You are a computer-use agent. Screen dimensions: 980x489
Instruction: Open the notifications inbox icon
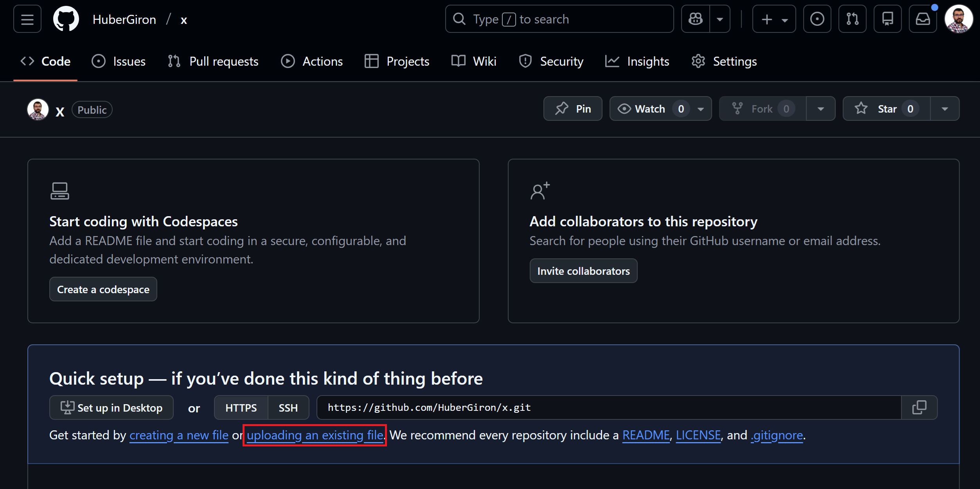coord(922,19)
